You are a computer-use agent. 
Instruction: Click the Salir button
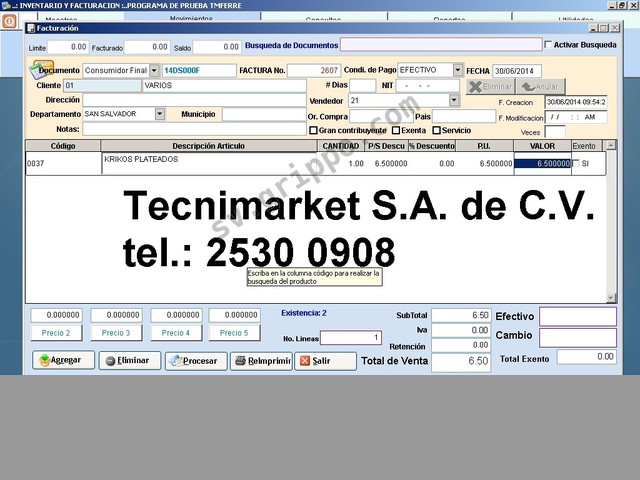pos(325,361)
